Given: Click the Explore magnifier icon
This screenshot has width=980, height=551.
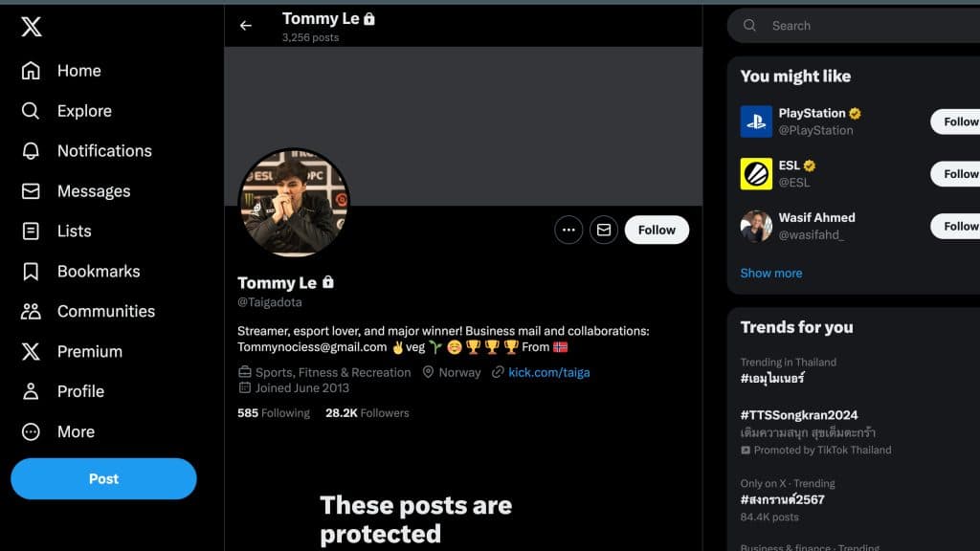Looking at the screenshot, I should point(31,111).
